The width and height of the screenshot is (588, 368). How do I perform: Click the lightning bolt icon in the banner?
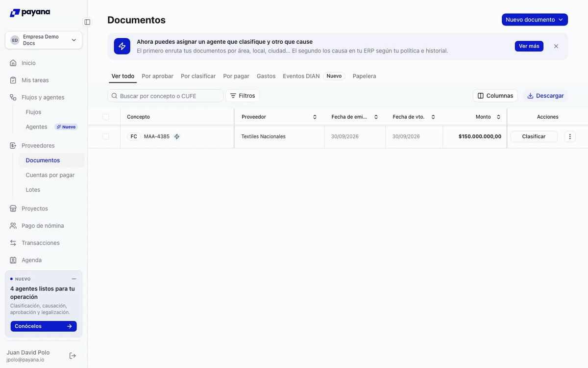(x=122, y=46)
